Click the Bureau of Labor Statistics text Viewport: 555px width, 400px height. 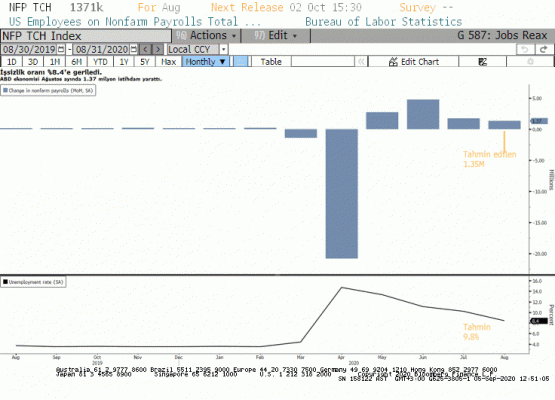384,22
